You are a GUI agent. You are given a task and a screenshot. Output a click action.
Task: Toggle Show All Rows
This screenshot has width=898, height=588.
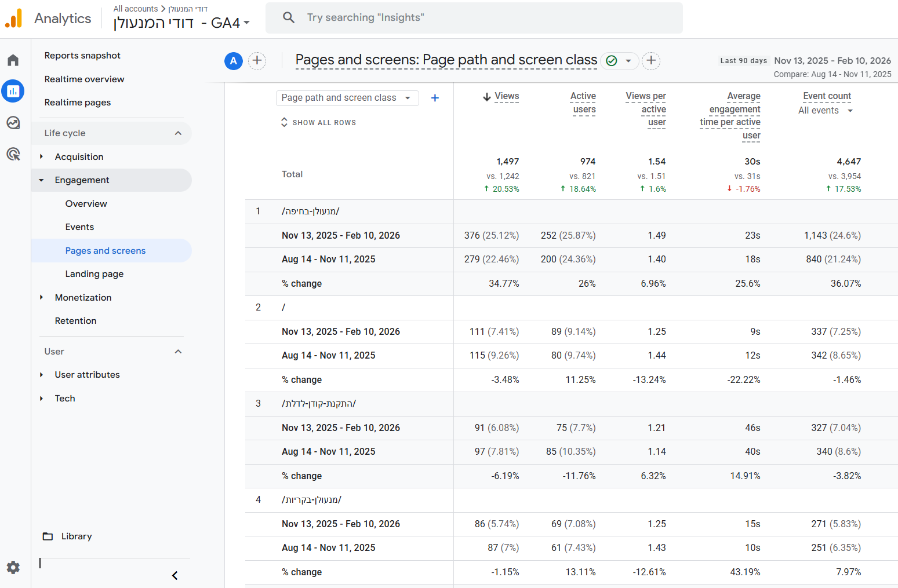(x=318, y=122)
